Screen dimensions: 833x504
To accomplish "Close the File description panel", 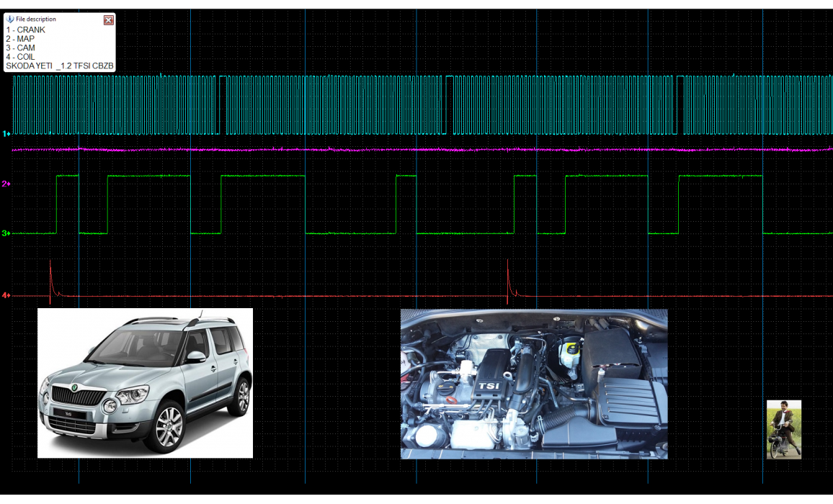I will [109, 20].
